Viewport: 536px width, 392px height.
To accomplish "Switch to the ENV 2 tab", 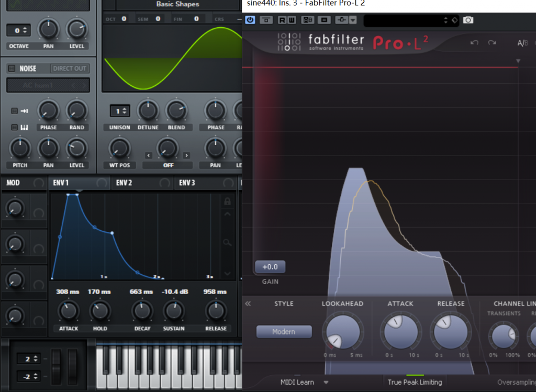I will coord(124,183).
